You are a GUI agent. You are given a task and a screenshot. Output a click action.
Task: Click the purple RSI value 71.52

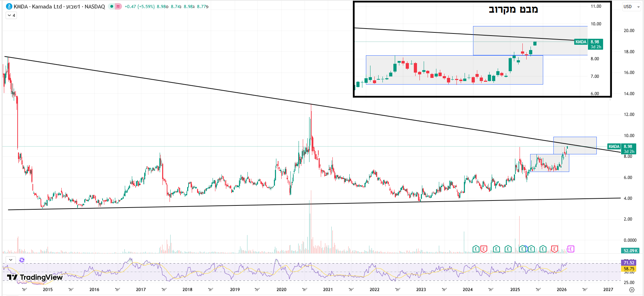629,263
